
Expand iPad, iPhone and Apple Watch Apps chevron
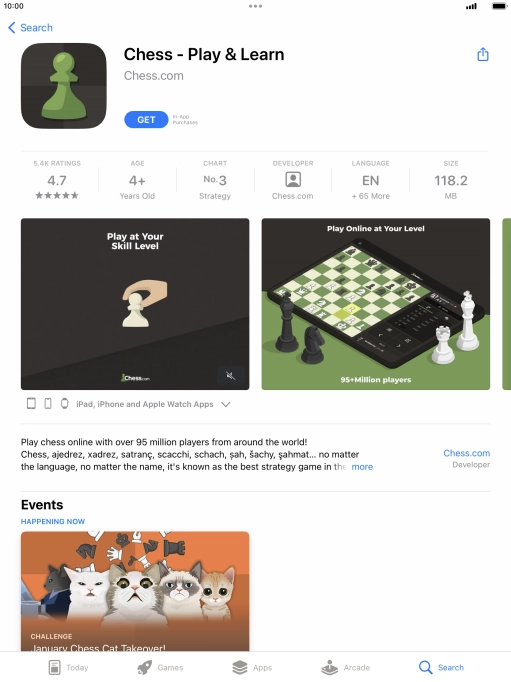[225, 404]
